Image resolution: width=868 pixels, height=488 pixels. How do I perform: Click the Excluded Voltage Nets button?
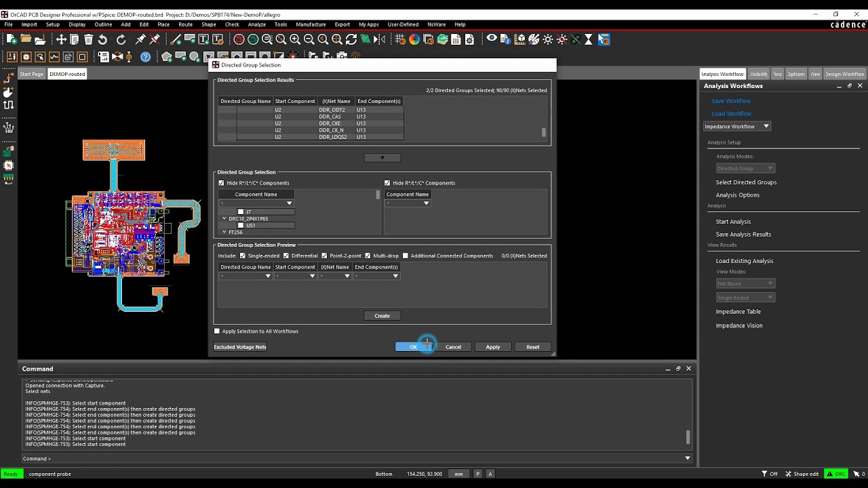point(240,347)
